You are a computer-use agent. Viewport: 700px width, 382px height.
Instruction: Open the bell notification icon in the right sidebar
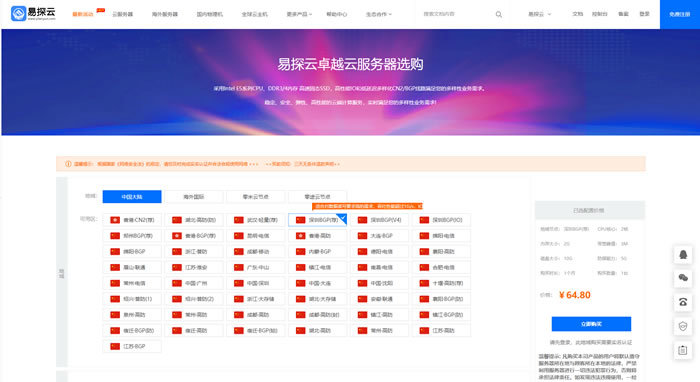[x=683, y=254]
